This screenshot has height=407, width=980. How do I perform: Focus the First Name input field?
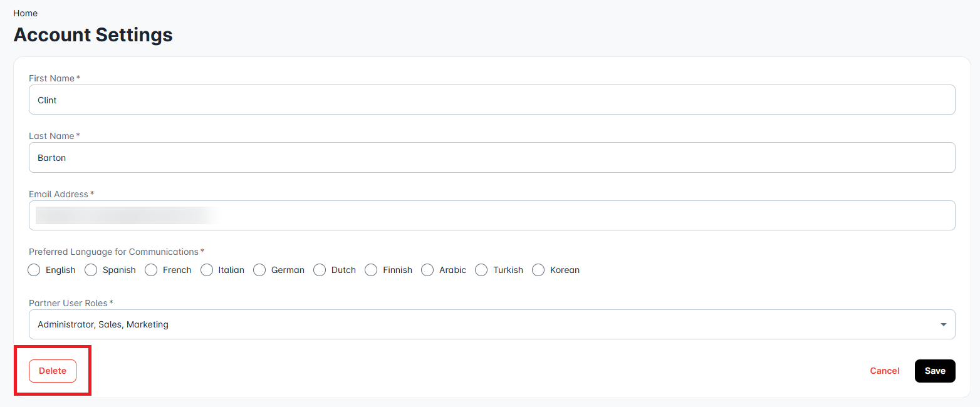491,100
